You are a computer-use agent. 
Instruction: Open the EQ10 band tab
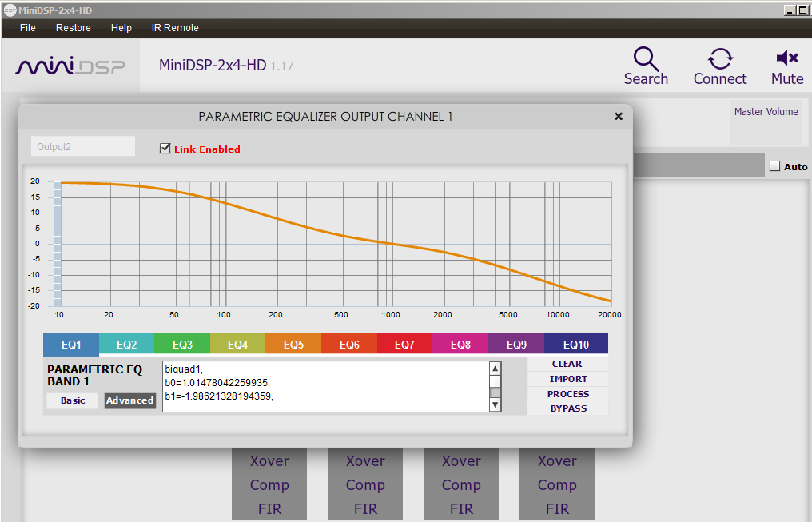pos(576,344)
